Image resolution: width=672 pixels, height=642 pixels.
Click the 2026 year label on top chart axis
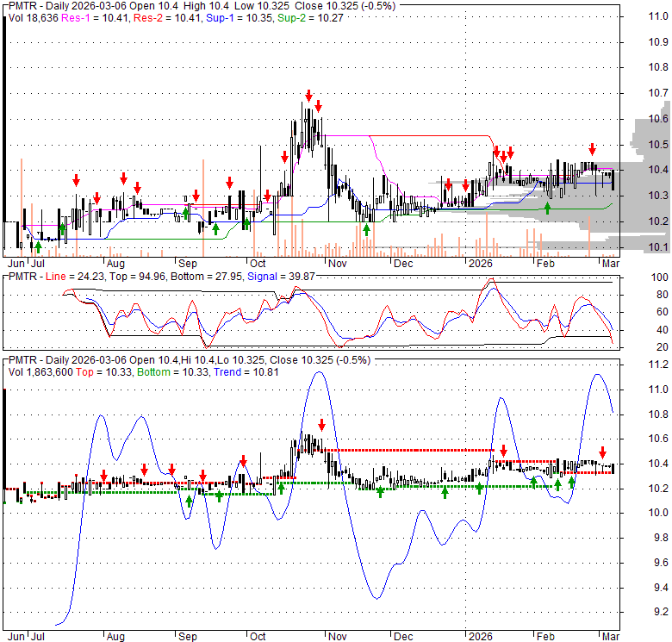(x=476, y=261)
